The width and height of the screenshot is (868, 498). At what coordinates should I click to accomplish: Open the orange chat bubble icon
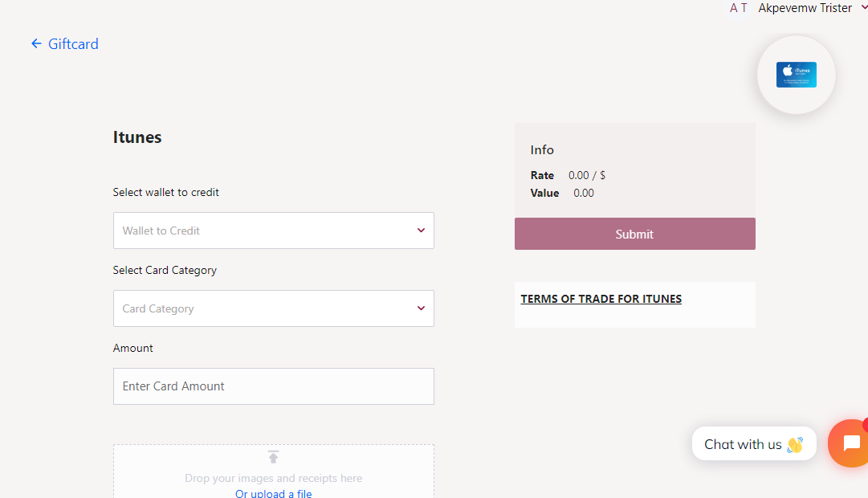pyautogui.click(x=850, y=443)
